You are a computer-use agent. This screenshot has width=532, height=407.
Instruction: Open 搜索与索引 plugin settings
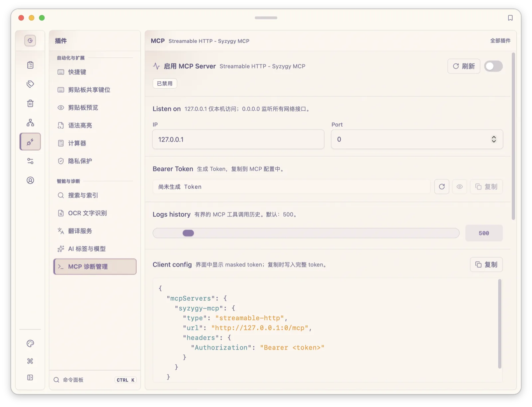95,195
